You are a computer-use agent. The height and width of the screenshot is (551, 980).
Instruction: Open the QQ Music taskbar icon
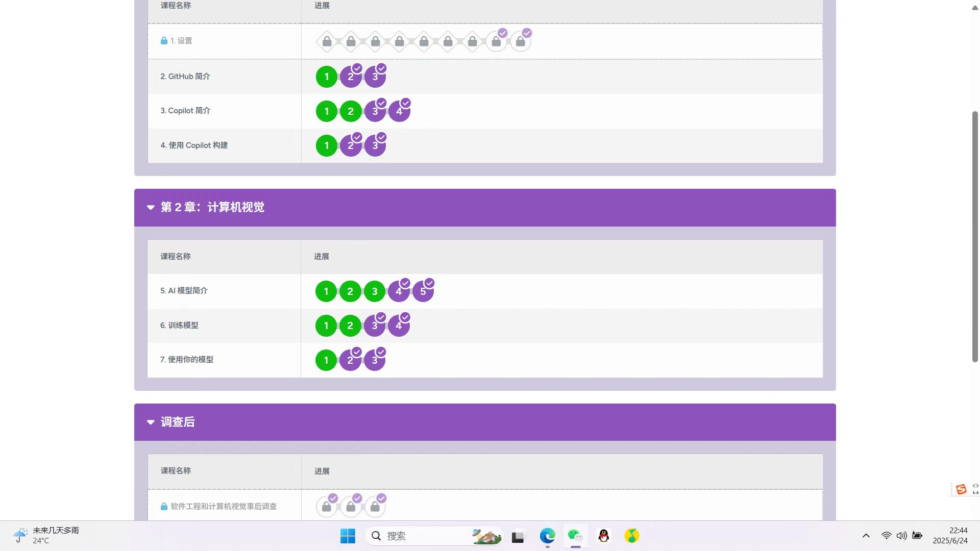click(x=632, y=536)
